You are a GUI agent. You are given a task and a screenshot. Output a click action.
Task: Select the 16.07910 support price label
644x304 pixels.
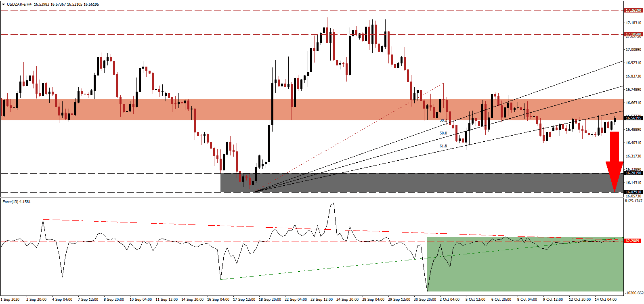tap(633, 192)
